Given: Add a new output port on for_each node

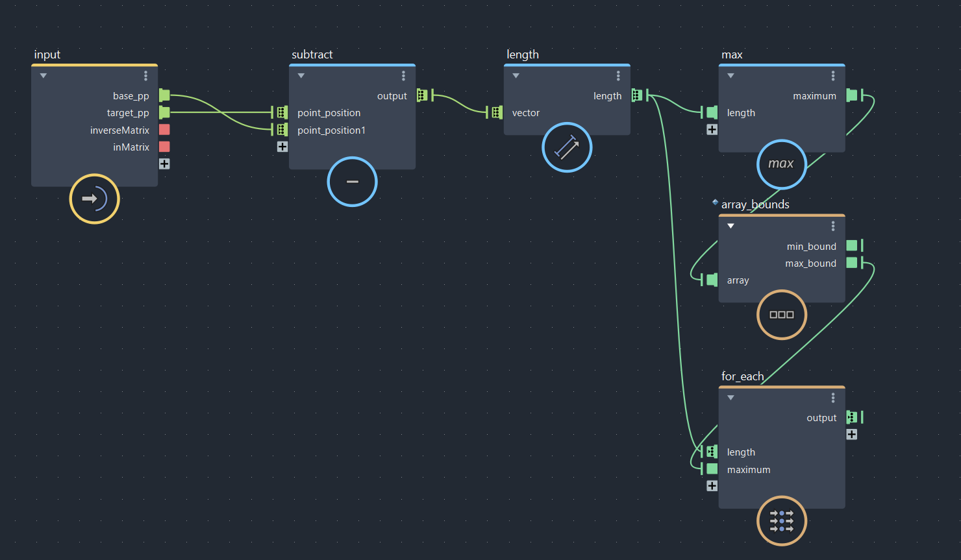Looking at the screenshot, I should coord(852,435).
